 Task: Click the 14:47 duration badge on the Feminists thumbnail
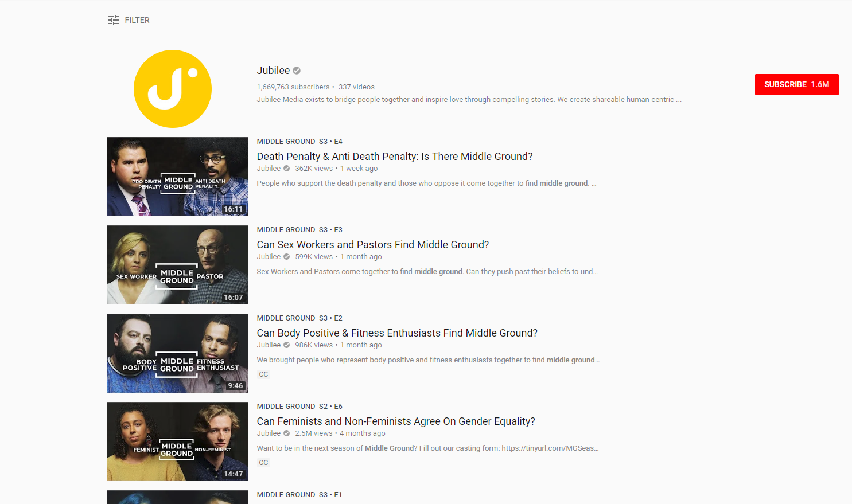point(234,474)
